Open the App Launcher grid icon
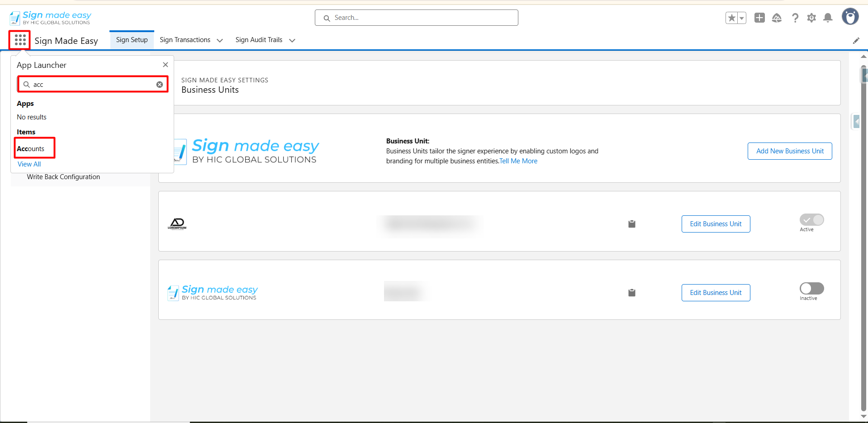The width and height of the screenshot is (868, 423). click(20, 40)
